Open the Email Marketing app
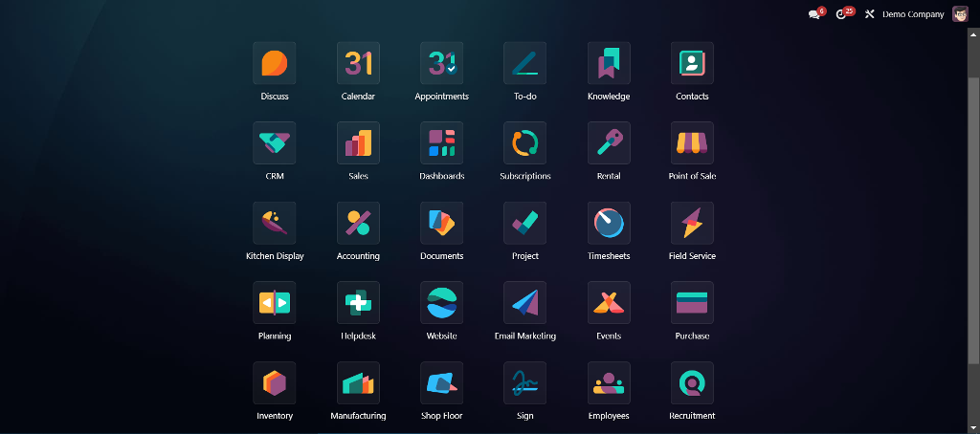 (x=524, y=303)
